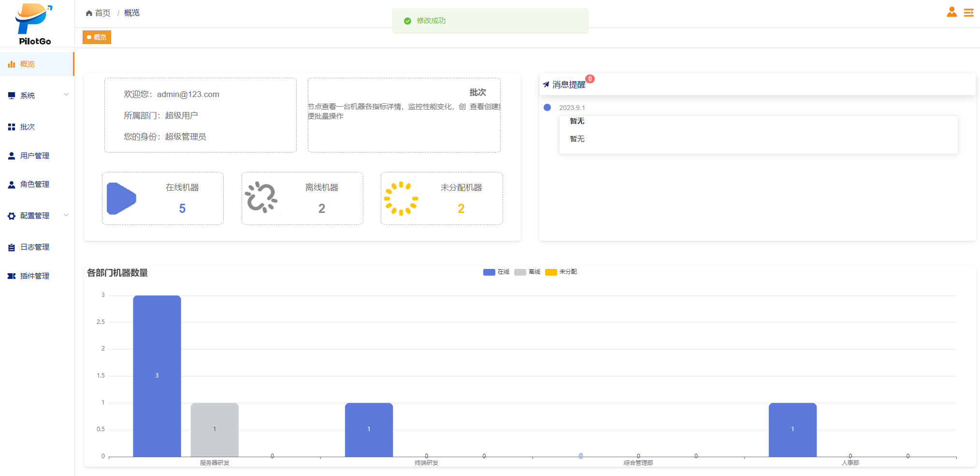Screen dimensions: 980x476
Task: Click the PilotGo logo
Action: [x=34, y=24]
